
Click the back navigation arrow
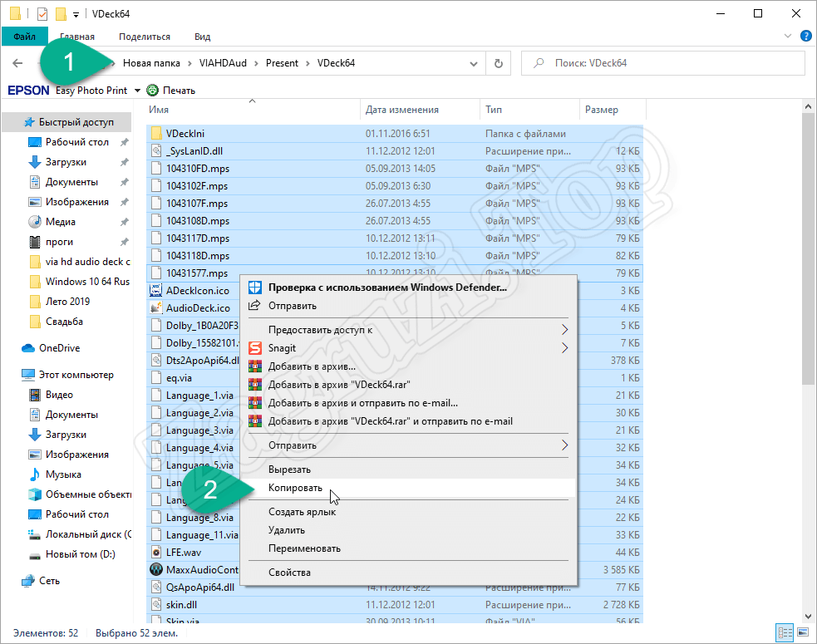[17, 63]
